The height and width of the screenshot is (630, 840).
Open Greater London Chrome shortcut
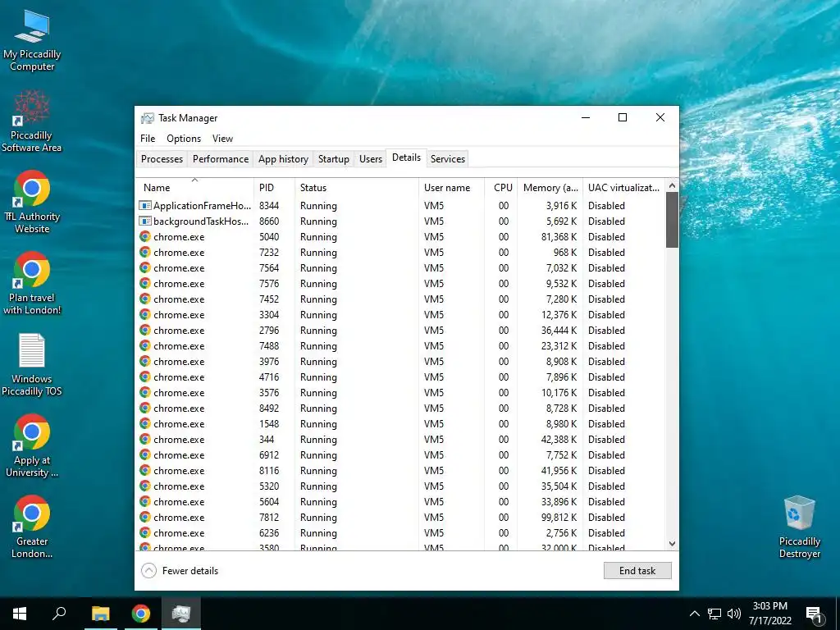click(32, 527)
